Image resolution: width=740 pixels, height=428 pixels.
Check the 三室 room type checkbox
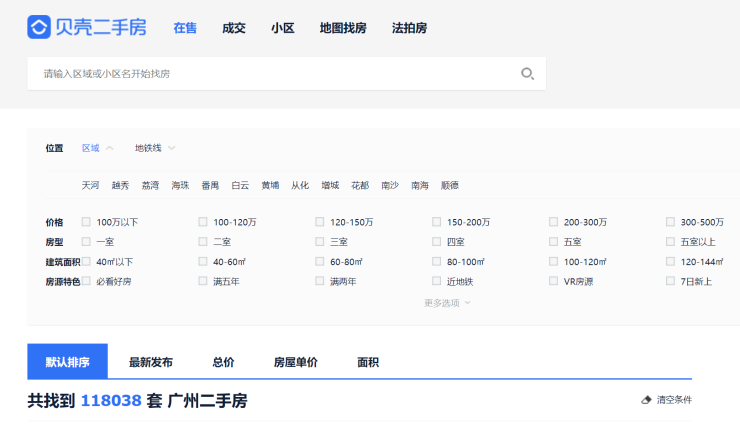[320, 242]
